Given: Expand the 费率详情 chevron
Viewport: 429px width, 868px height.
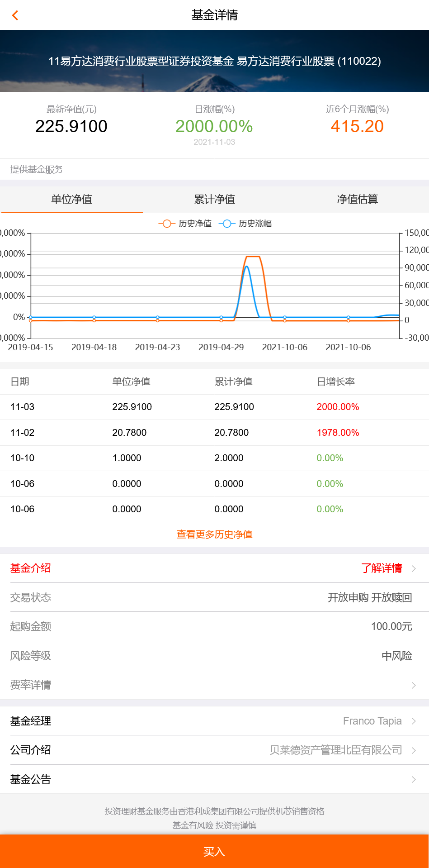Looking at the screenshot, I should click(x=414, y=685).
